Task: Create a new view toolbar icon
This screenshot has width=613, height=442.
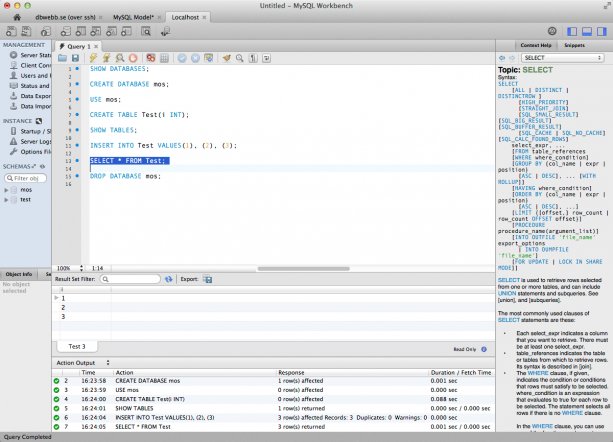Action: click(96, 31)
